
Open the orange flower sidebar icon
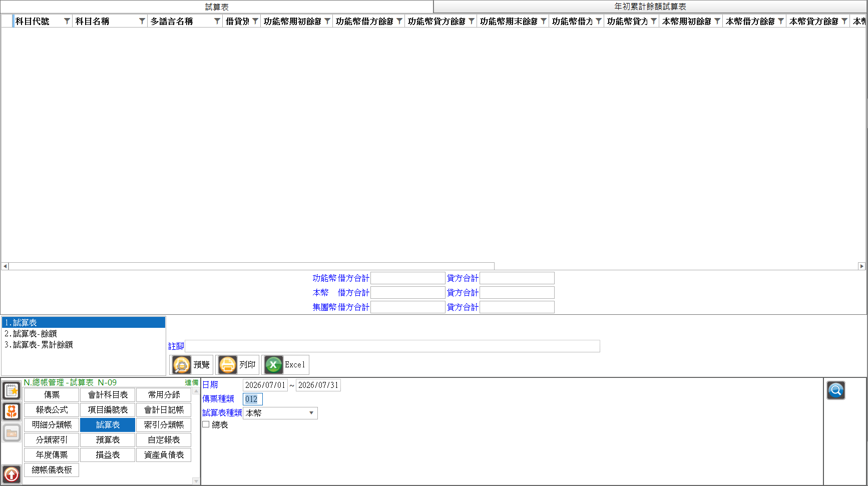click(12, 411)
